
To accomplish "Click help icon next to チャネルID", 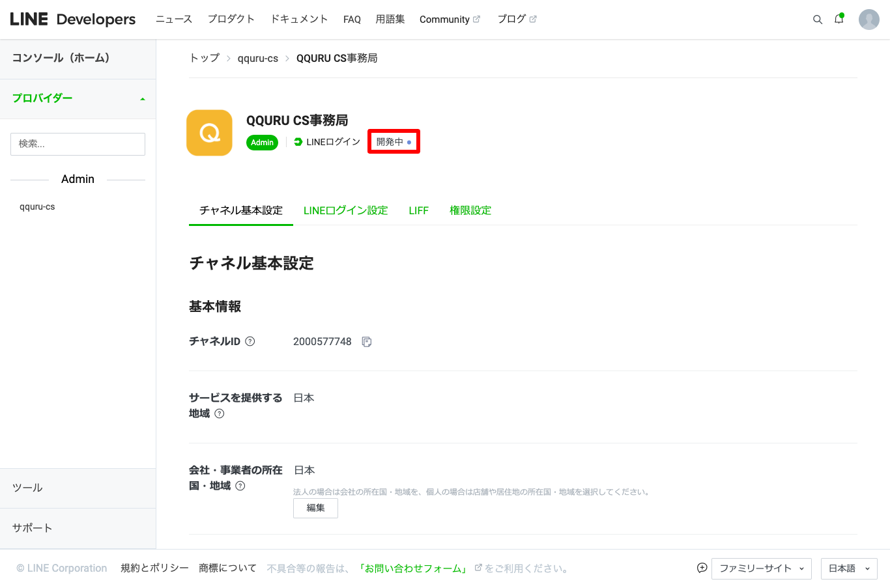I will pos(250,341).
